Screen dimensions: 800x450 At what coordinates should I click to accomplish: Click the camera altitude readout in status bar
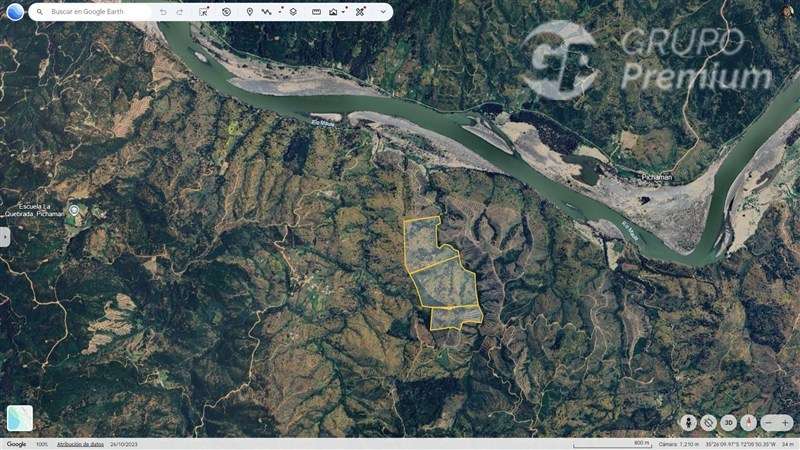[x=678, y=444]
